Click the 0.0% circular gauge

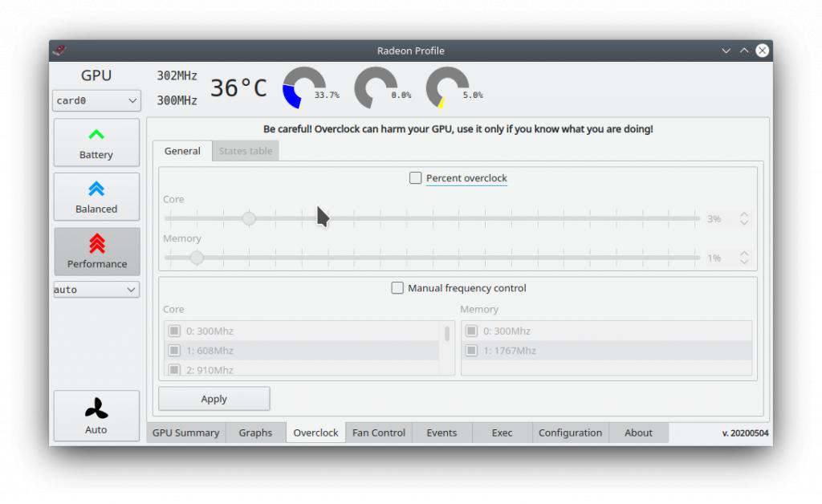click(375, 88)
